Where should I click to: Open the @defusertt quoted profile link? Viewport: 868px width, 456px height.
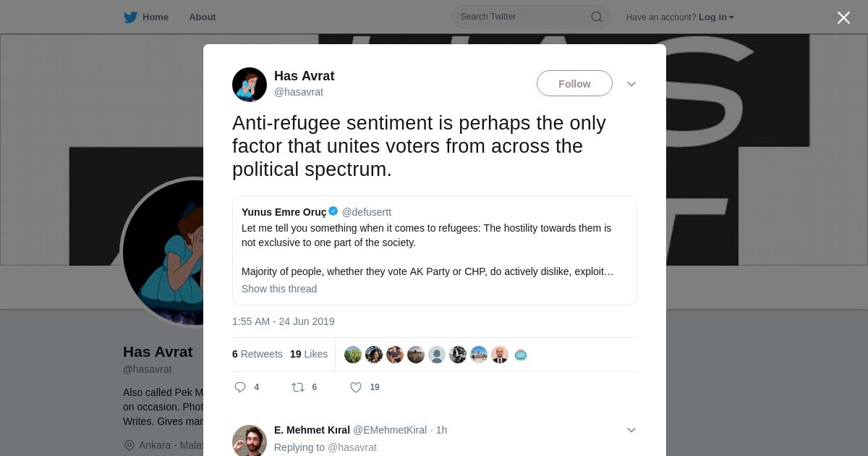367,212
